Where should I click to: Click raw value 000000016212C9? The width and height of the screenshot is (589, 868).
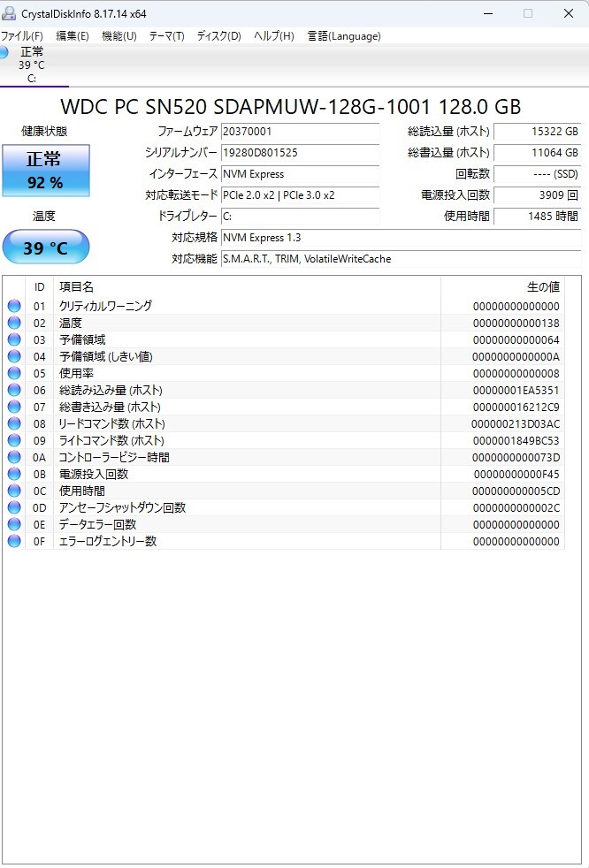(516, 407)
